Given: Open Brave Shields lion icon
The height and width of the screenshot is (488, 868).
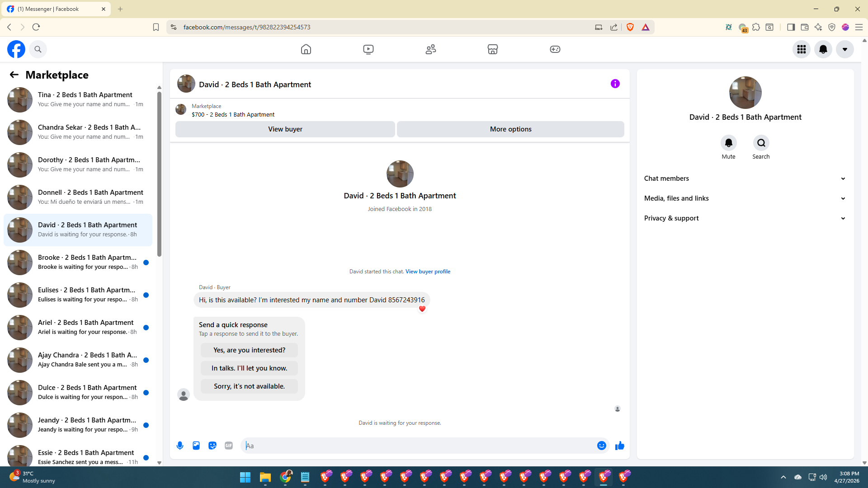Looking at the screenshot, I should click(630, 27).
